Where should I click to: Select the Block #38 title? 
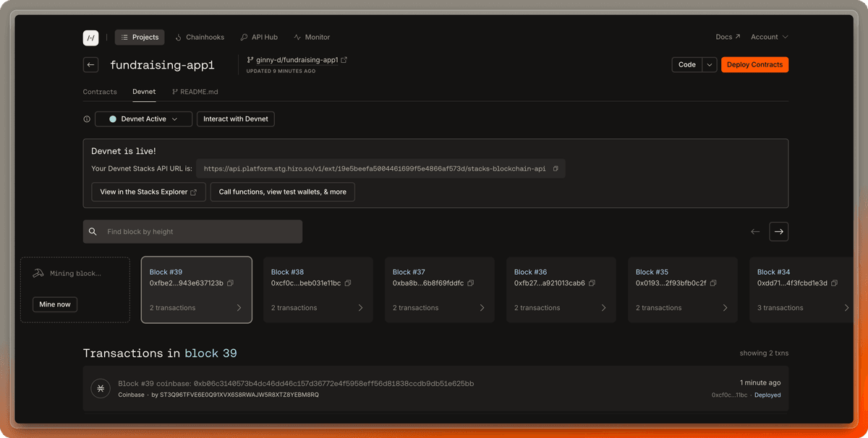coord(287,272)
